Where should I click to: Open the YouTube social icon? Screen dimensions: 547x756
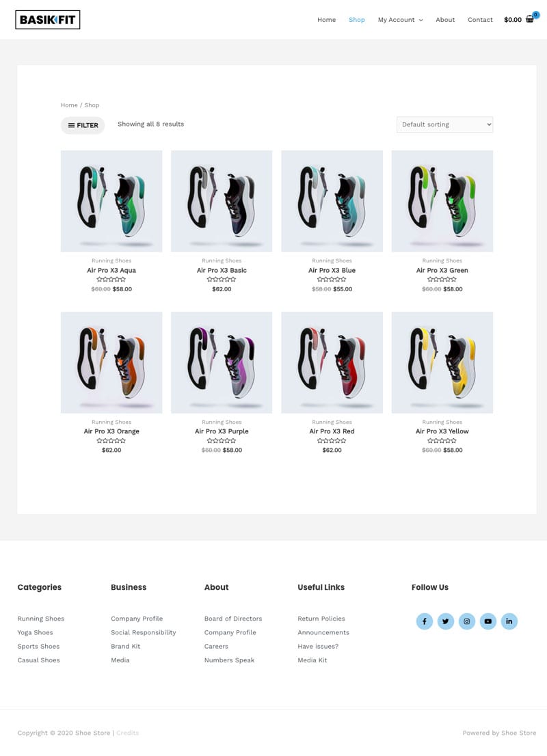coord(488,621)
